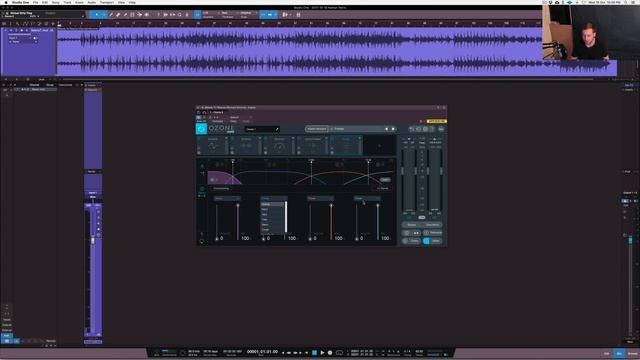The image size is (640, 360).
Task: Select the fourth module in Ozone chain
Action: (x=313, y=145)
